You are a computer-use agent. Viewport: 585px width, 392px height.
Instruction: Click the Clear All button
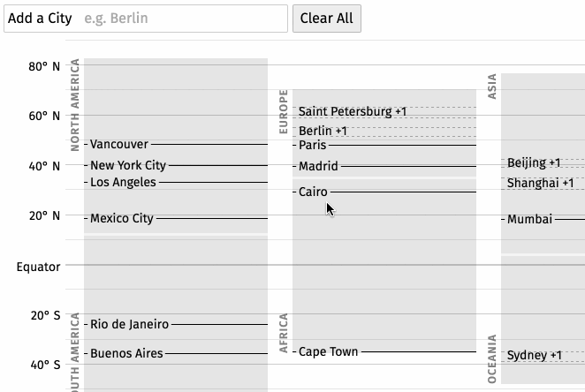[326, 19]
